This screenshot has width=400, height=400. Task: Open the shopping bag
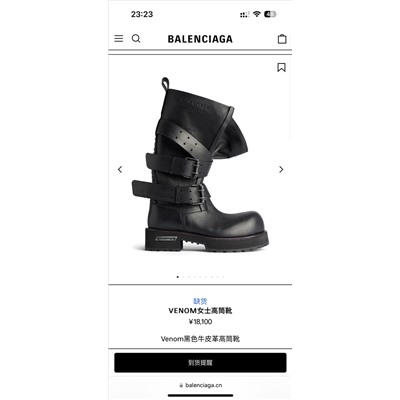pos(282,39)
